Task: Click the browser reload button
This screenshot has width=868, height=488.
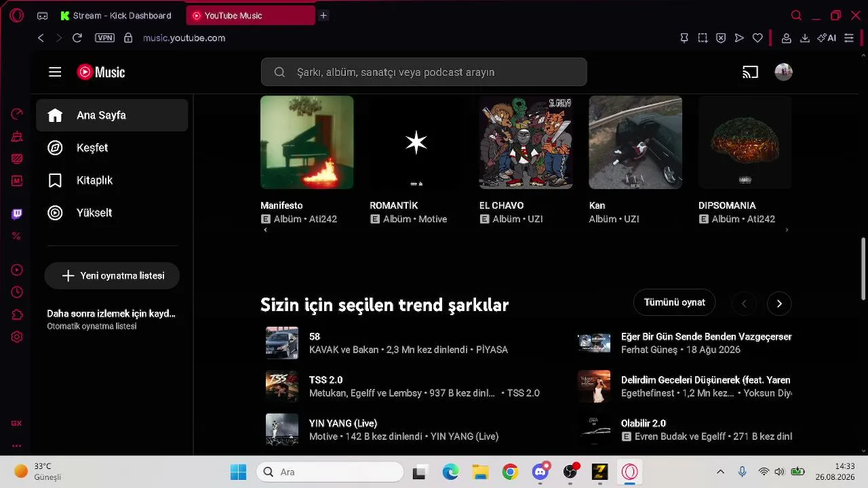Action: tap(77, 38)
